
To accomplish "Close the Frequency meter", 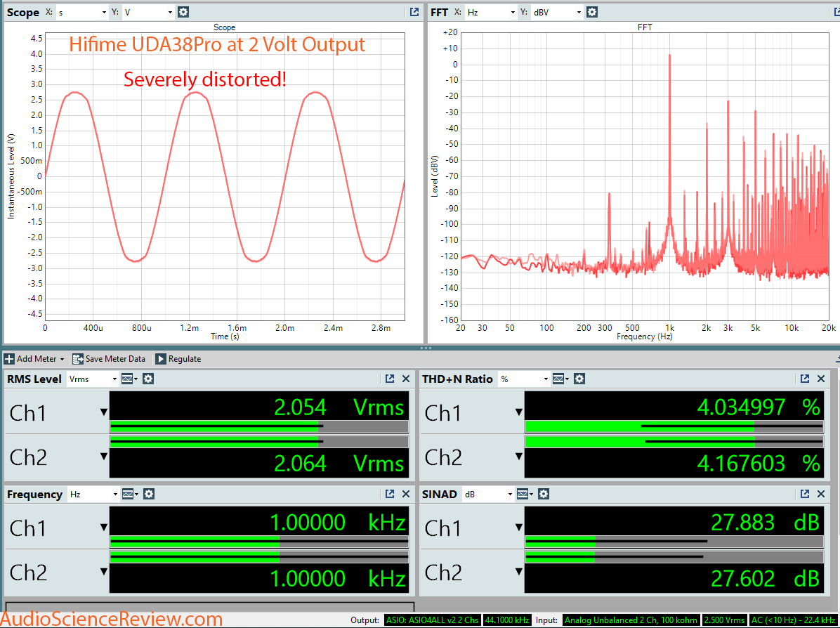I will point(406,494).
